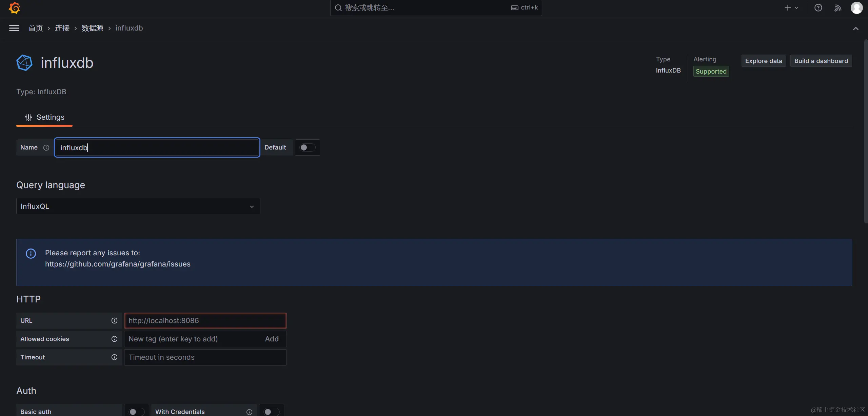Click the Timeout info icon

(x=114, y=357)
